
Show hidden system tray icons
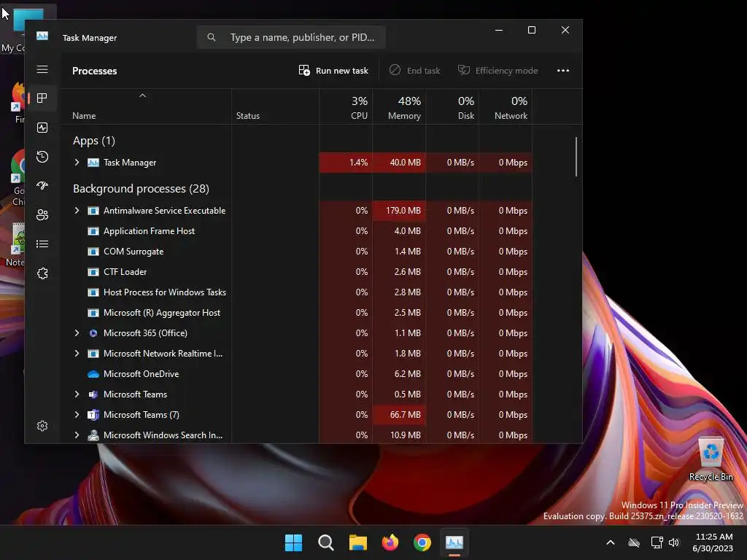click(611, 542)
